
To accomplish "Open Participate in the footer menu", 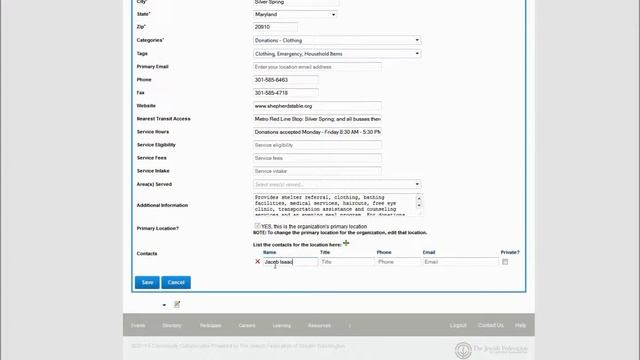I will pos(211,325).
